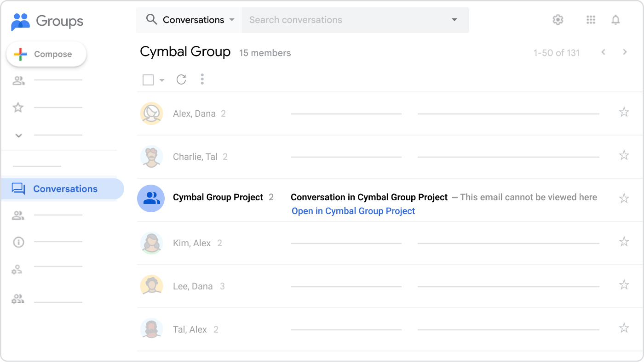This screenshot has height=362, width=644.
Task: Click the Compose button
Action: [x=46, y=54]
